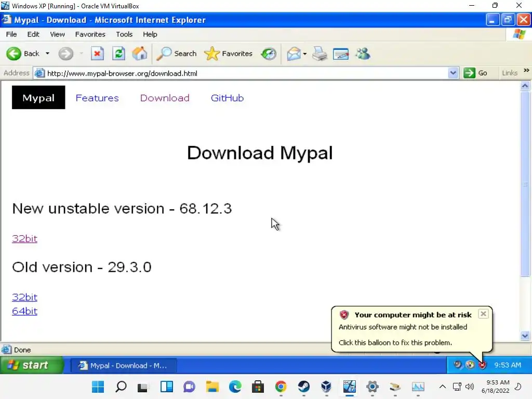Launch Google Chrome from host taskbar
The height and width of the screenshot is (399, 532).
pos(281,387)
